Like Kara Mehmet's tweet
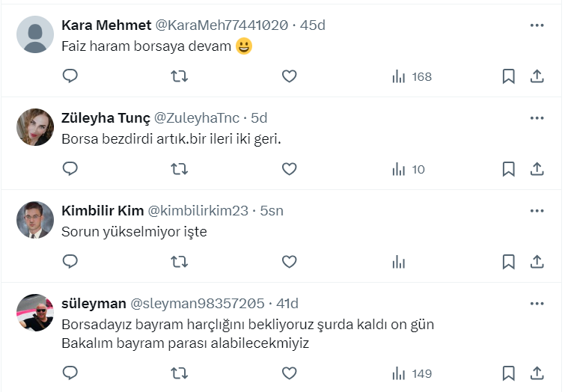 [x=290, y=76]
